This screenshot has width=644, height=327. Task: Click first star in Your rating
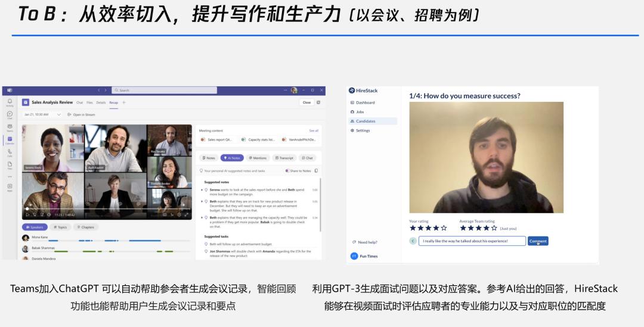[x=413, y=228]
